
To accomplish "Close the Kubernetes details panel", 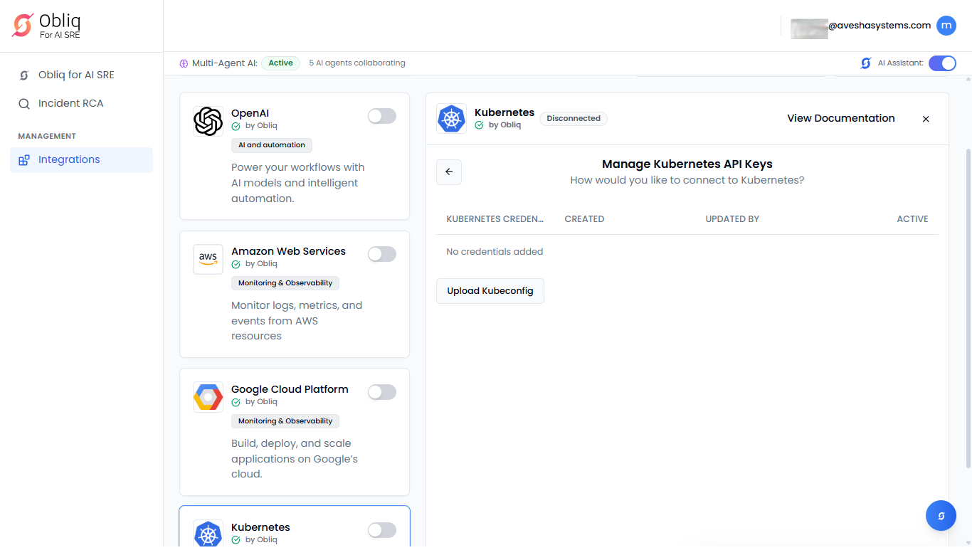I will coord(926,119).
